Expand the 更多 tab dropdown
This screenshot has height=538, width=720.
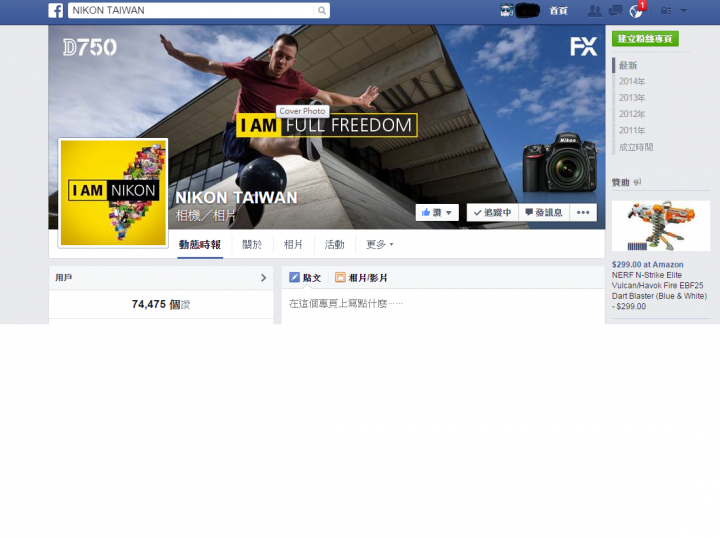379,245
